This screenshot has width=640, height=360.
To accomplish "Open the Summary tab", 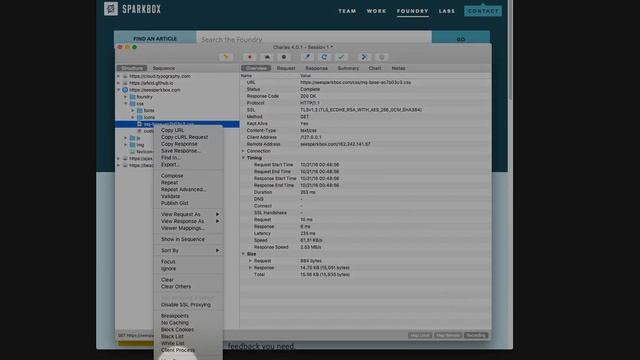I will coord(348,68).
